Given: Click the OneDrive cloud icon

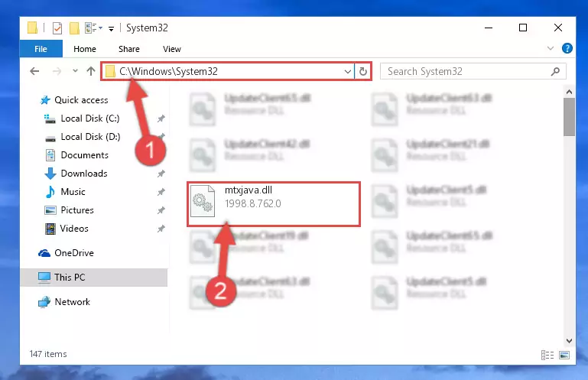Looking at the screenshot, I should click(44, 253).
